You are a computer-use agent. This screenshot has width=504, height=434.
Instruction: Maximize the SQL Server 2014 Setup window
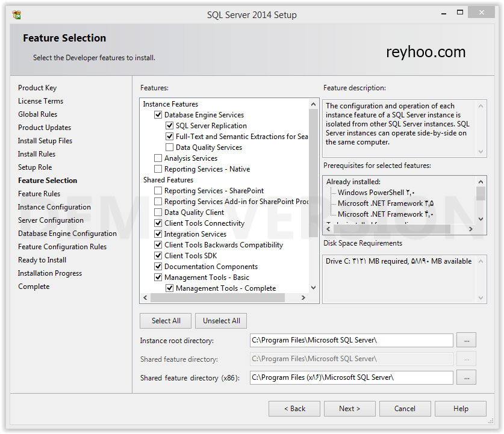click(x=460, y=13)
